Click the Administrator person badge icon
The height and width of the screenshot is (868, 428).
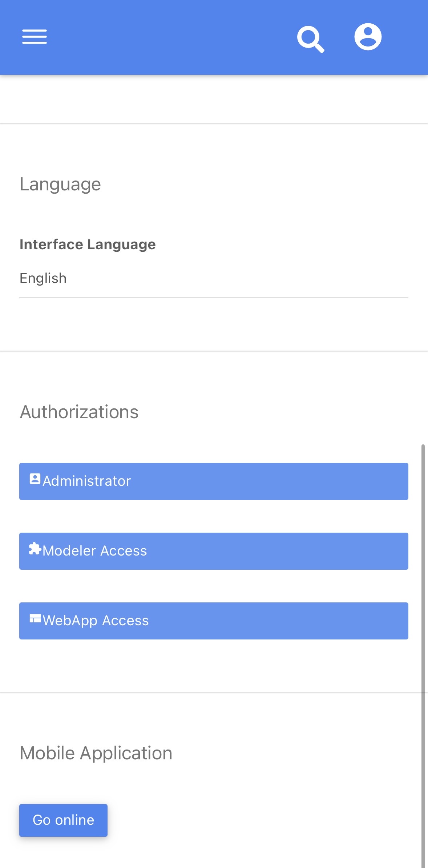coord(35,479)
